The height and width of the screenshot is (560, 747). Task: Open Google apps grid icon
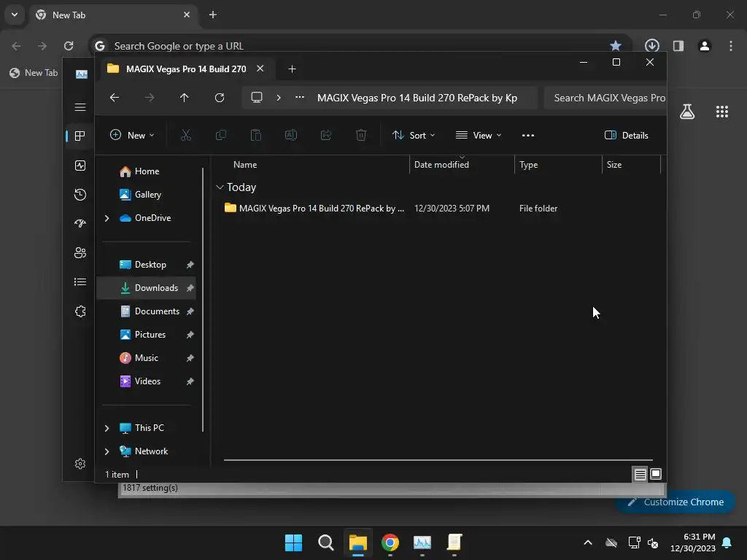[722, 112]
